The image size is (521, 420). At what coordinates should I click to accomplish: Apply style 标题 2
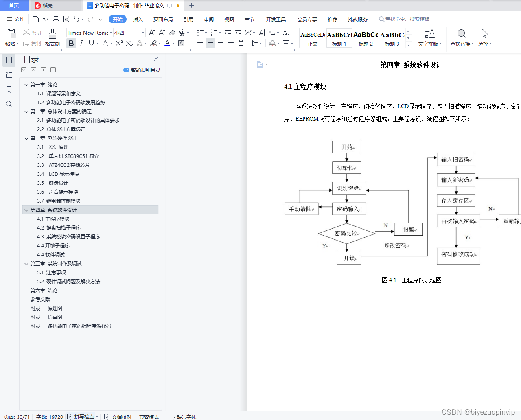click(x=366, y=38)
